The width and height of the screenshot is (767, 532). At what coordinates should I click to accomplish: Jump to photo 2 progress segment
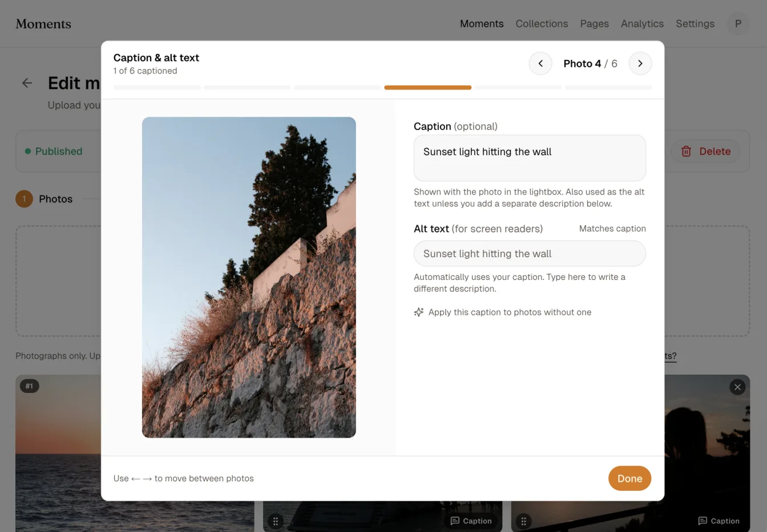point(247,88)
